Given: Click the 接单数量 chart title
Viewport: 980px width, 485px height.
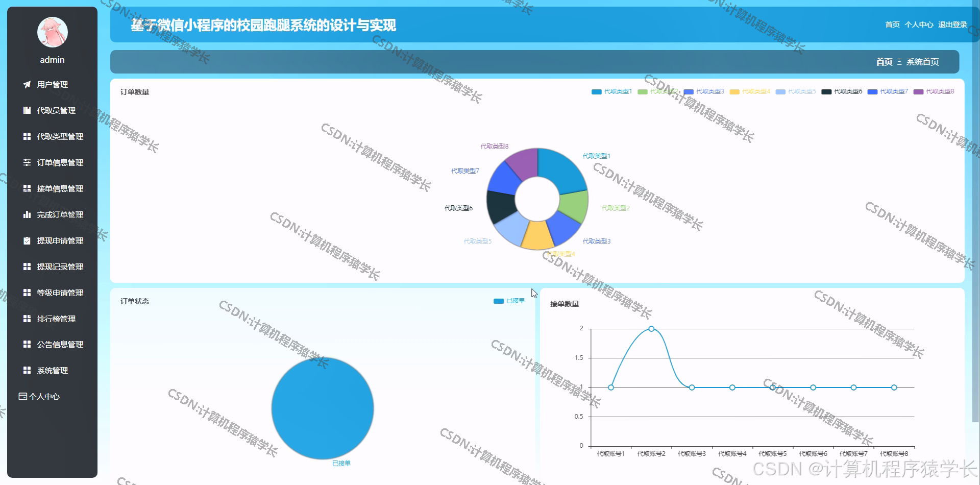Looking at the screenshot, I should (x=565, y=304).
